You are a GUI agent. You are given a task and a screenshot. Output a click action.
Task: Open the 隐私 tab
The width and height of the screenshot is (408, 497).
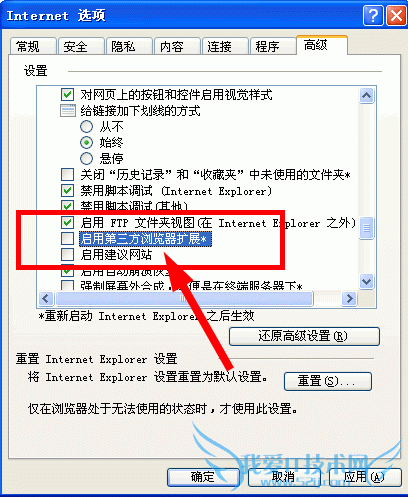[x=129, y=46]
